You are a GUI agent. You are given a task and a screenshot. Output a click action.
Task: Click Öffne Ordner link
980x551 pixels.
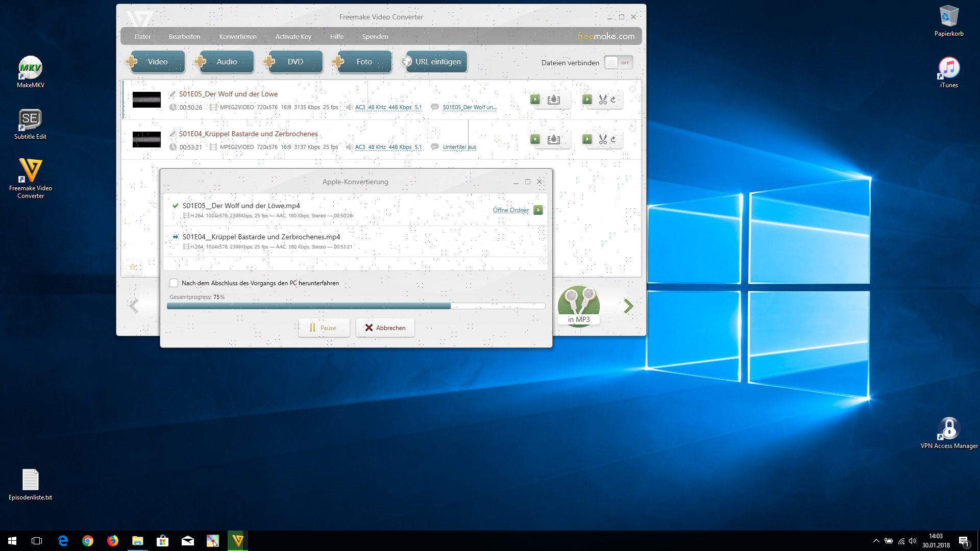click(510, 210)
